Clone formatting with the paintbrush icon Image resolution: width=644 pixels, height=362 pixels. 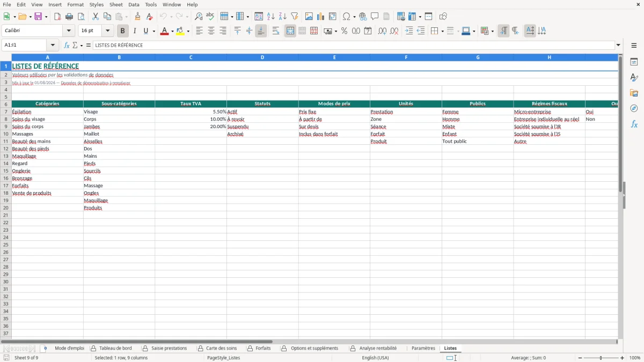[138, 17]
